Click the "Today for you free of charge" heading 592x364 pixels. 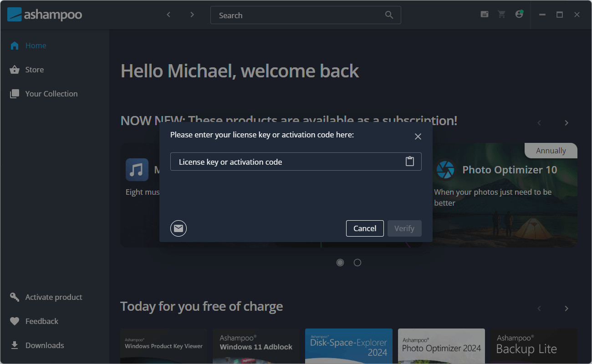pos(202,307)
